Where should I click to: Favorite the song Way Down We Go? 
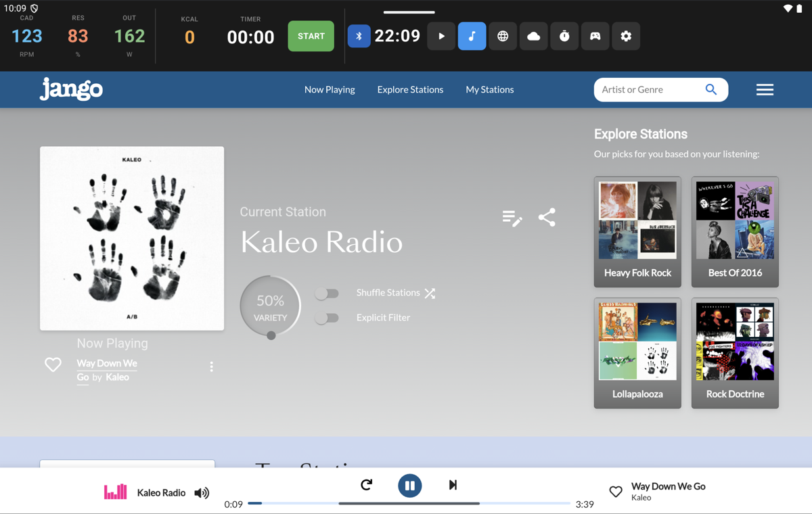(53, 365)
